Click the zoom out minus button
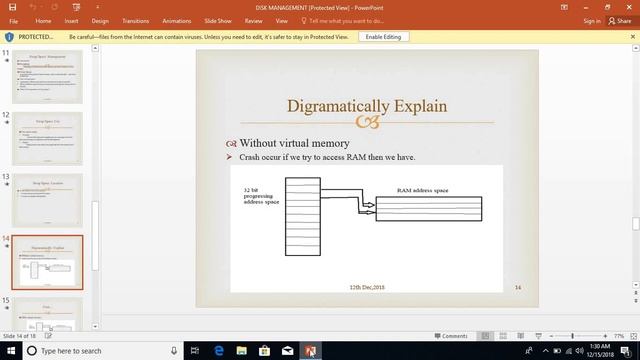Screen dimensions: 640x360 click(551, 336)
